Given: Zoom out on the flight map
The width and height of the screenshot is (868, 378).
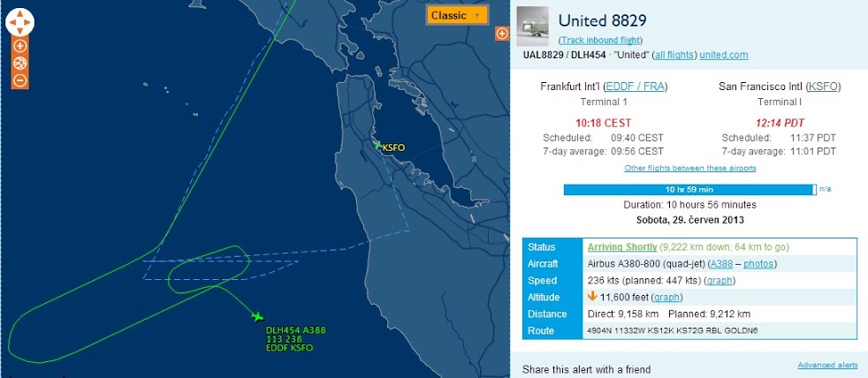Looking at the screenshot, I should click(20, 80).
